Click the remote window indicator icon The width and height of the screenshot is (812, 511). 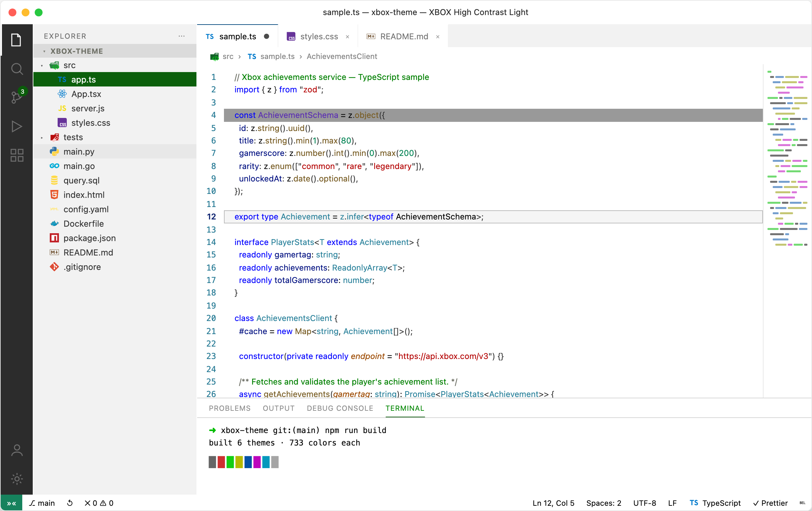coord(11,503)
